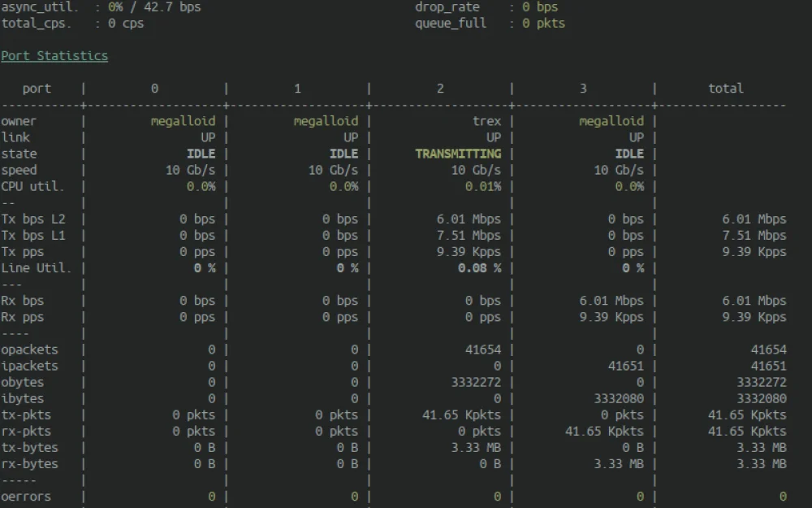Click the total column Tx bps L1 '7.51 Mbps'
The image size is (812, 508).
(x=754, y=236)
